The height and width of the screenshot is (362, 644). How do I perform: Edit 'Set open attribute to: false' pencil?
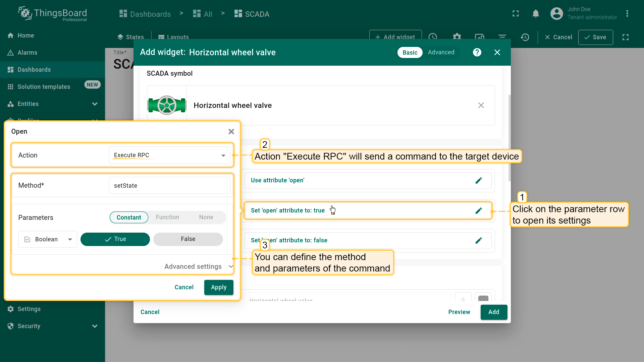click(x=479, y=241)
